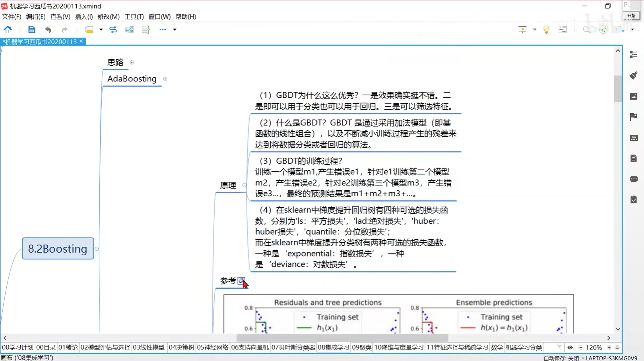The image size is (644, 361).
Task: Open the Image gallery panel
Action: (634, 96)
